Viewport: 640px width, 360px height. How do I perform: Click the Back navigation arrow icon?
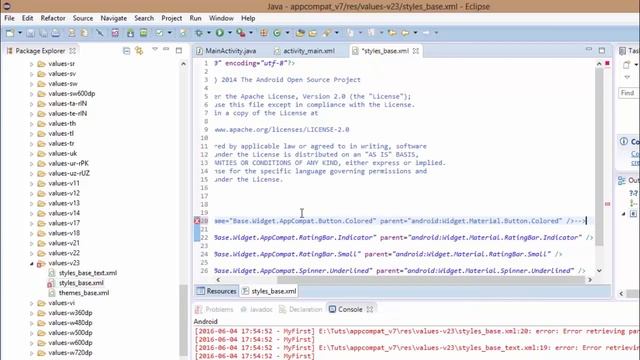(x=405, y=33)
